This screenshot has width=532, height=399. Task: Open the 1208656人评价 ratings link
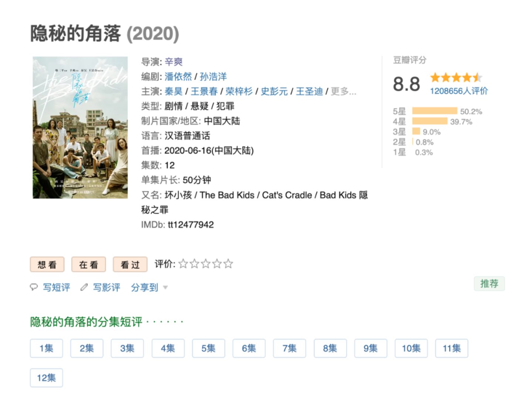pyautogui.click(x=459, y=91)
